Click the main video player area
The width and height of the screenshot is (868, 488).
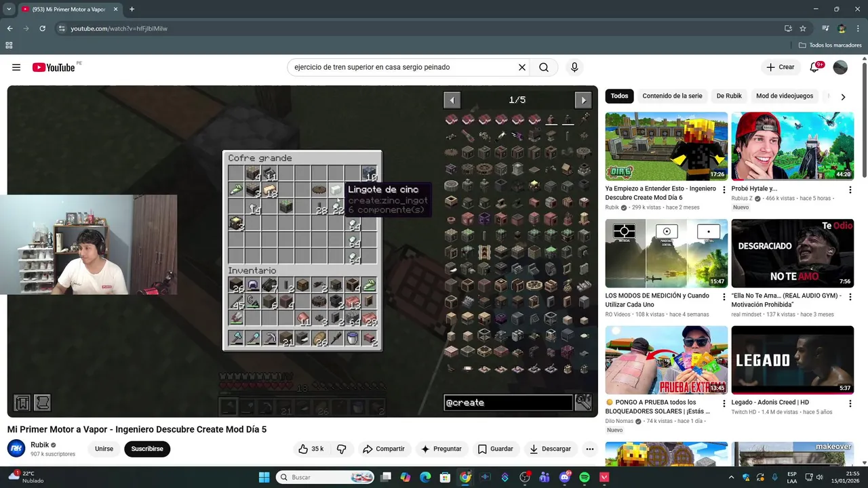point(302,251)
